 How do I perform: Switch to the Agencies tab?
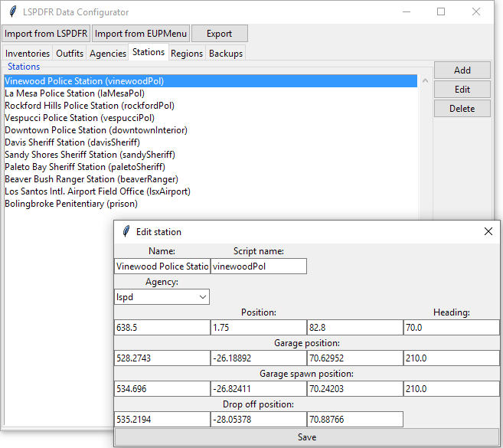(x=108, y=54)
